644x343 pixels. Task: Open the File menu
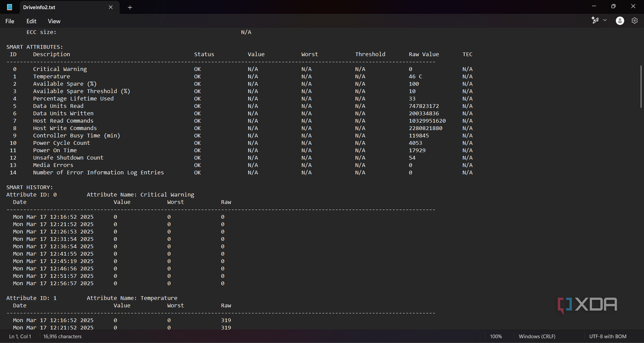(10, 21)
